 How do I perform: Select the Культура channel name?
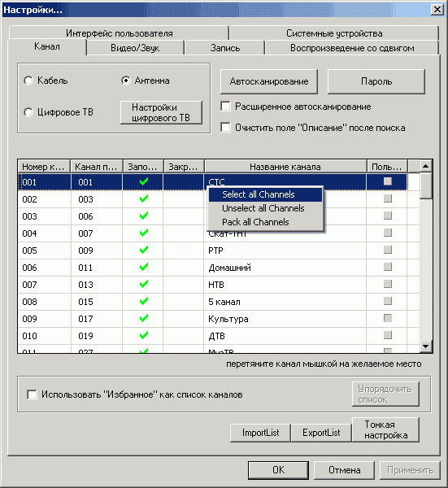[228, 319]
